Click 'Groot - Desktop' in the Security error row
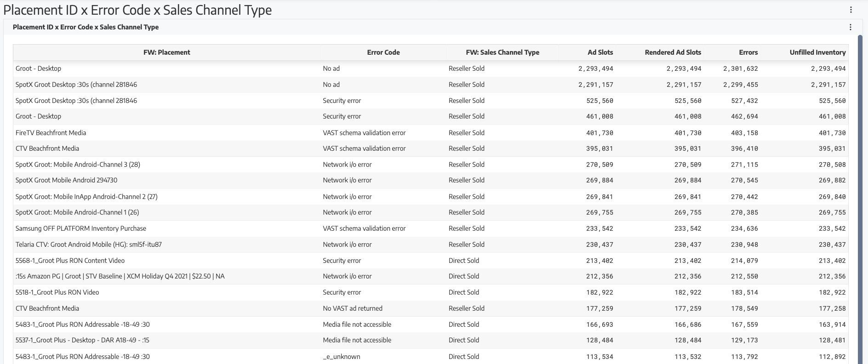868x364 pixels. (38, 116)
